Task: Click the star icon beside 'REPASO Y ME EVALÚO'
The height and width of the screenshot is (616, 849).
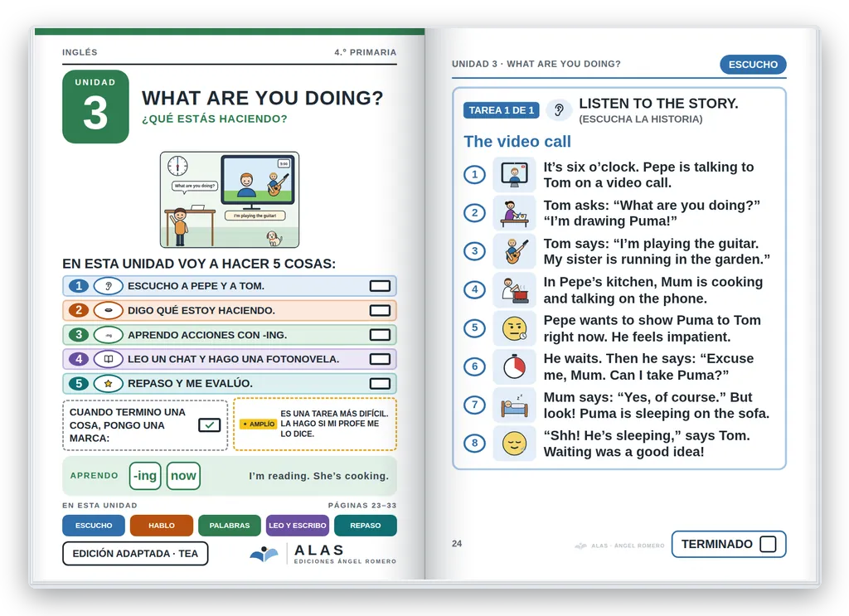Action: (x=109, y=383)
